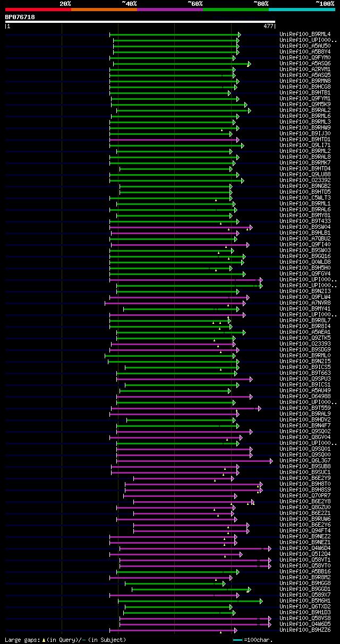This screenshot has width=340, height=644.
Task: Click the green ~80% identity legend segment
Action: (236, 10)
